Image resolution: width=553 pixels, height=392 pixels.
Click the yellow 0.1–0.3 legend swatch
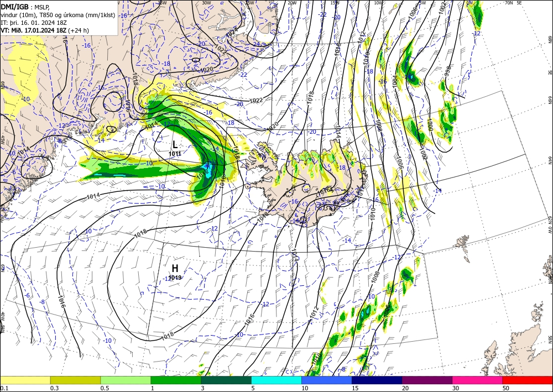coord(25,380)
